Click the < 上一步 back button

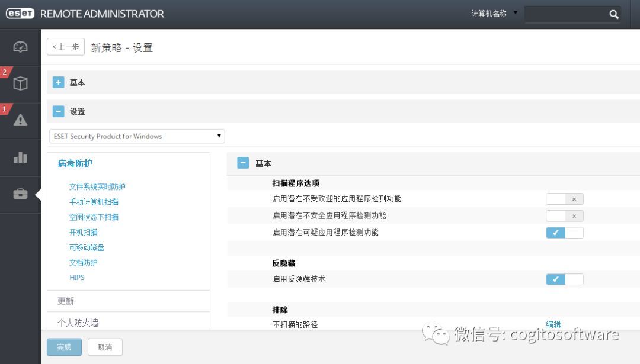[x=65, y=47]
